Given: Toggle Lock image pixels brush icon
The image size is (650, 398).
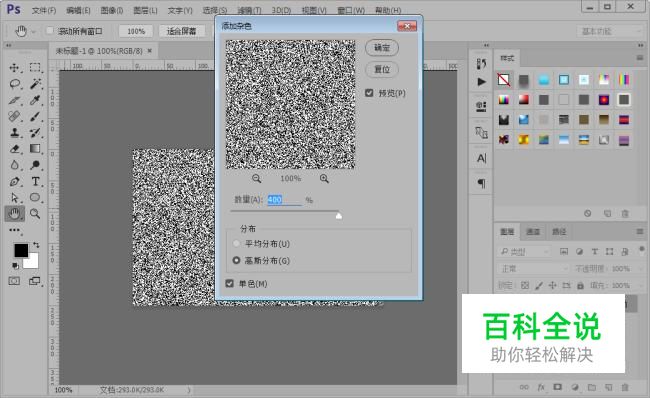Looking at the screenshot, I should [x=538, y=285].
